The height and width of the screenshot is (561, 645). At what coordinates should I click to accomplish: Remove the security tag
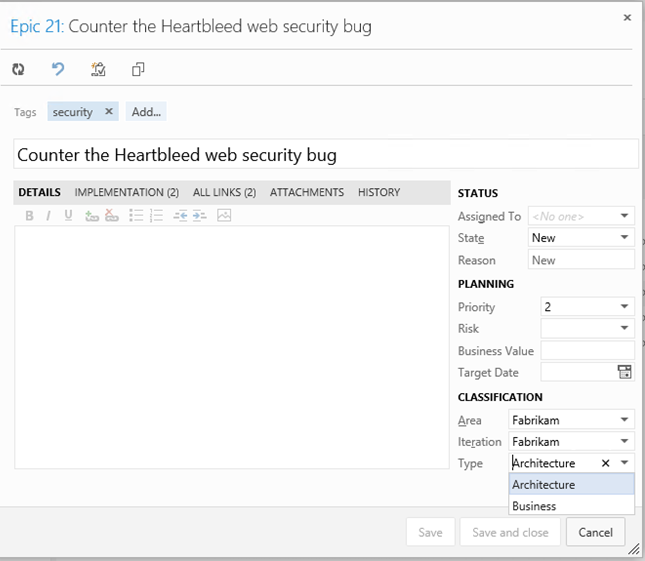click(109, 111)
